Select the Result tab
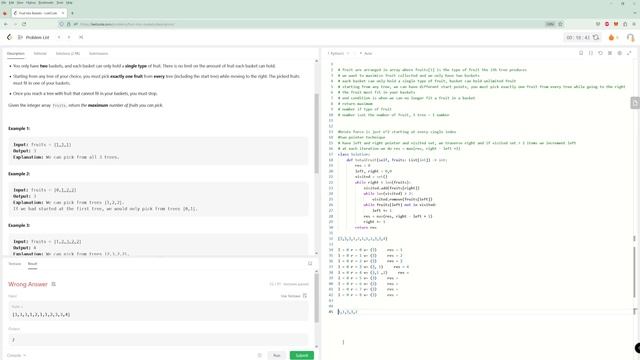Image resolution: width=640 pixels, height=360 pixels. [x=32, y=264]
